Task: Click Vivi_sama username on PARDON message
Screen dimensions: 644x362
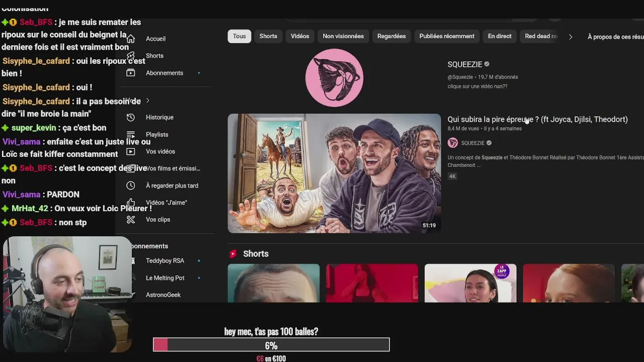Action: (x=22, y=195)
